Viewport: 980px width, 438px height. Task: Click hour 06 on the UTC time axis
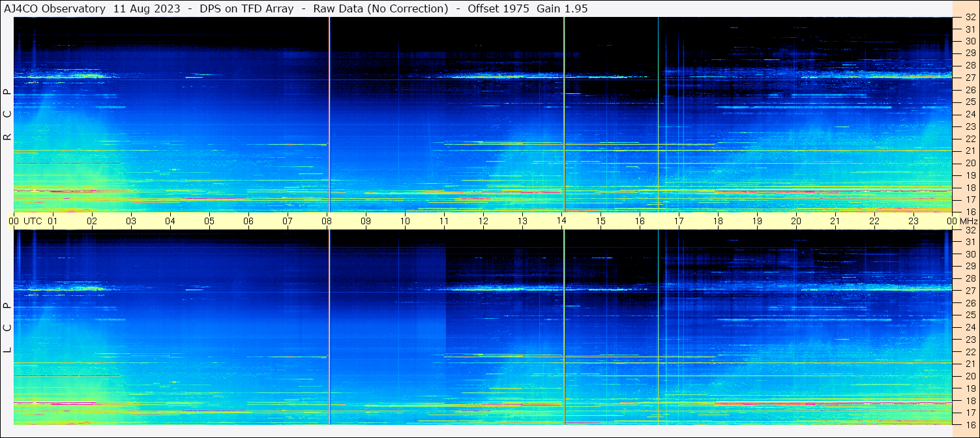248,221
